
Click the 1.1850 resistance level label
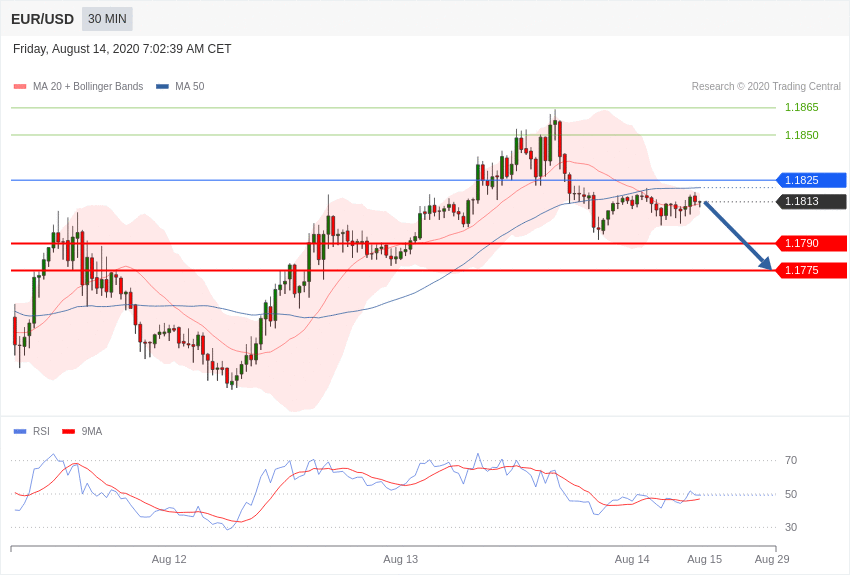coord(802,135)
